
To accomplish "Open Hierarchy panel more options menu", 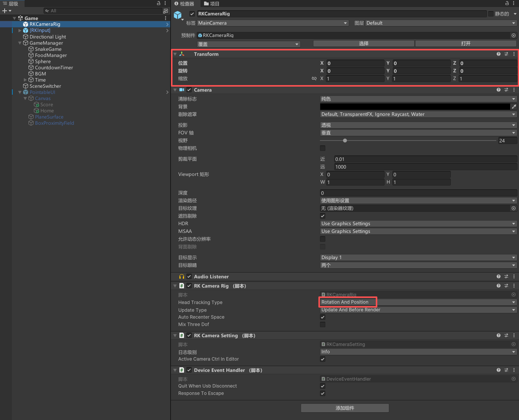I will (x=165, y=3).
